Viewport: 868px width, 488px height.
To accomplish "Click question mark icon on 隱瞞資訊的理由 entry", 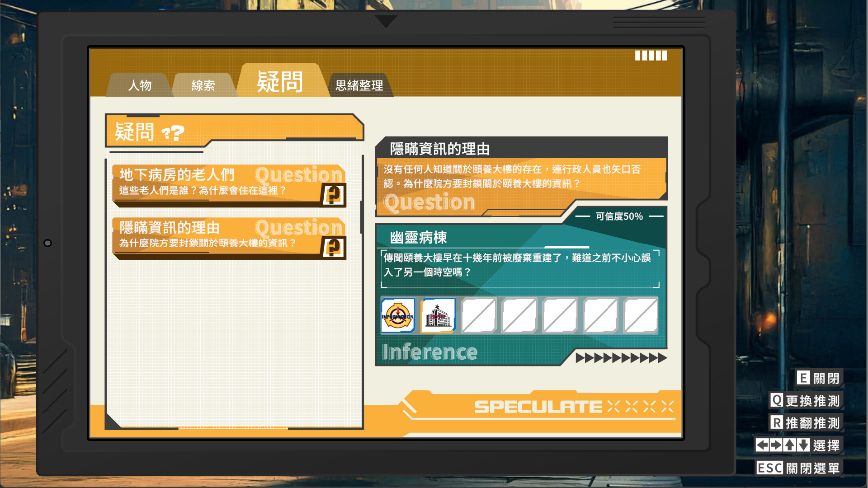I will (x=334, y=247).
